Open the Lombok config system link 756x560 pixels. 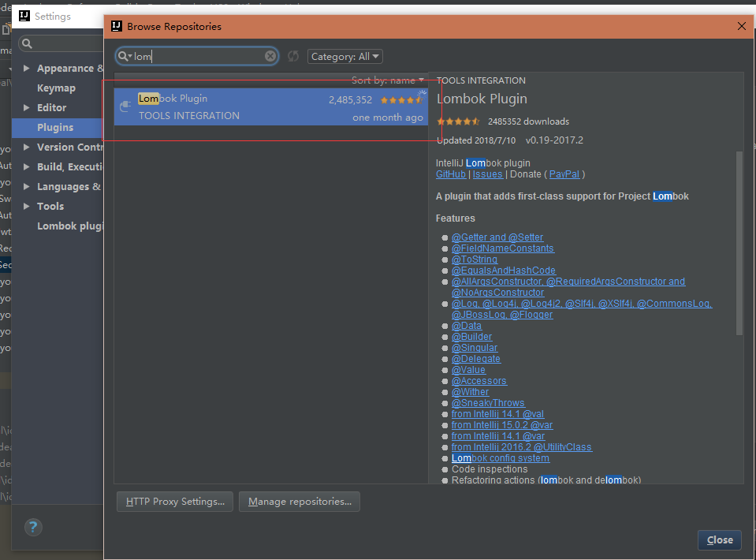(501, 458)
